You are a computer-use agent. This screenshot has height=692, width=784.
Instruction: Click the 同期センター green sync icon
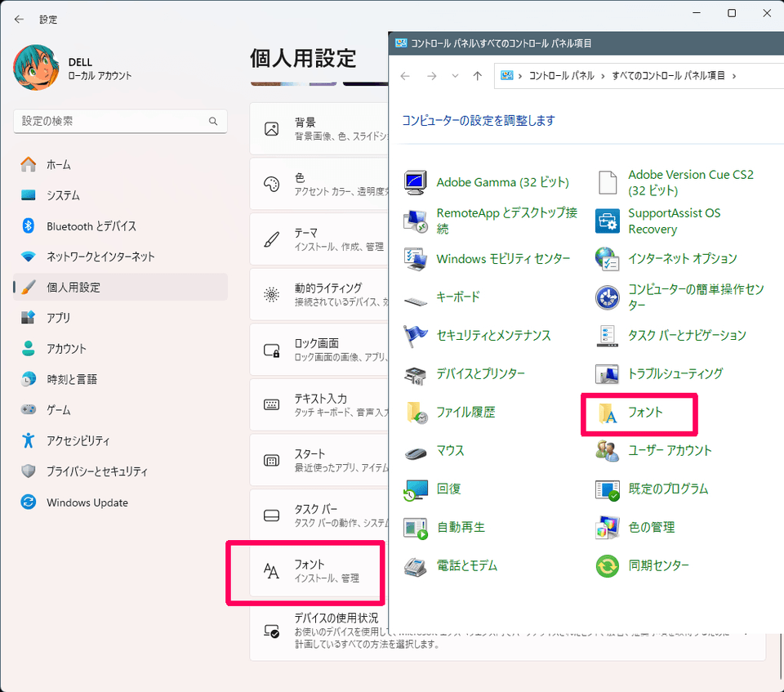click(608, 566)
